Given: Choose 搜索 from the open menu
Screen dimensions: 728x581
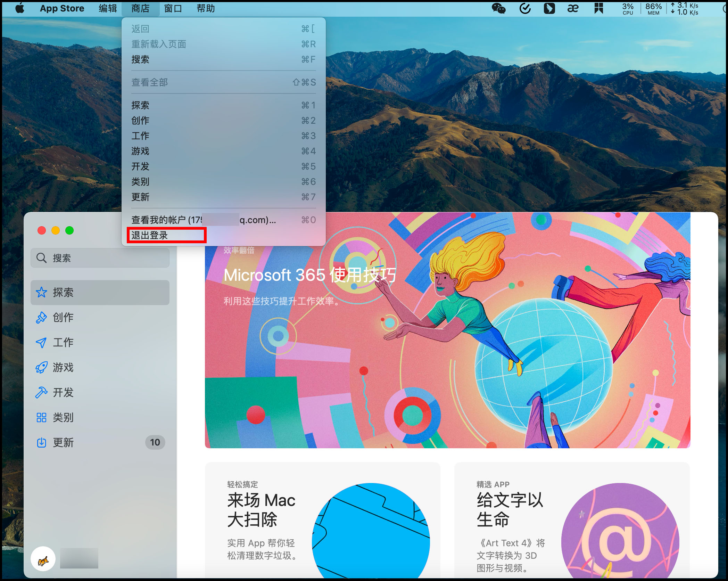Looking at the screenshot, I should [x=140, y=59].
